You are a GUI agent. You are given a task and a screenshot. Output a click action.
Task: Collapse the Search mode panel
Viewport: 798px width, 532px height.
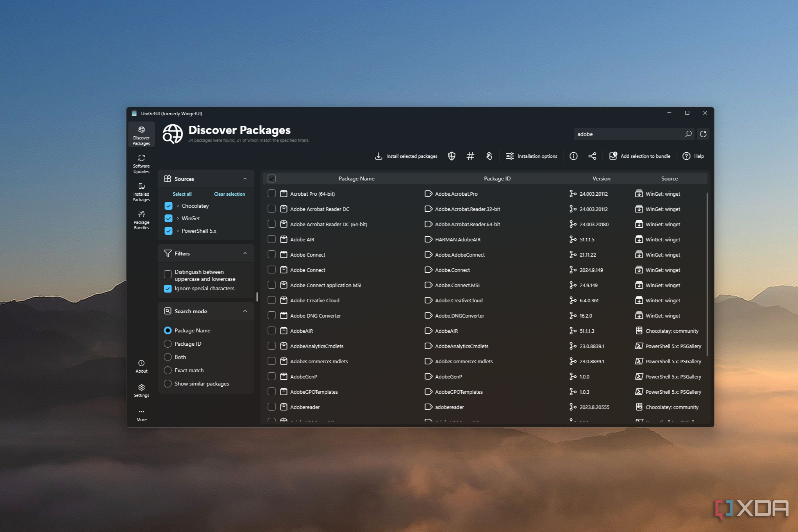coord(245,311)
